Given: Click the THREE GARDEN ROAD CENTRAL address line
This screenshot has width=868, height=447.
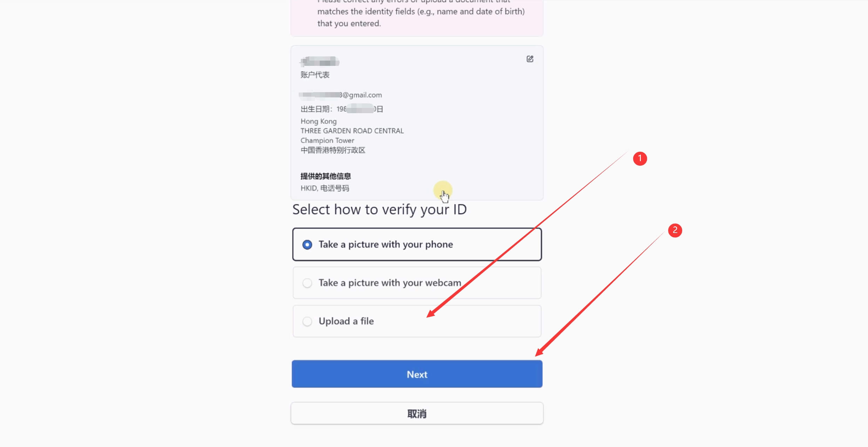Looking at the screenshot, I should [352, 131].
